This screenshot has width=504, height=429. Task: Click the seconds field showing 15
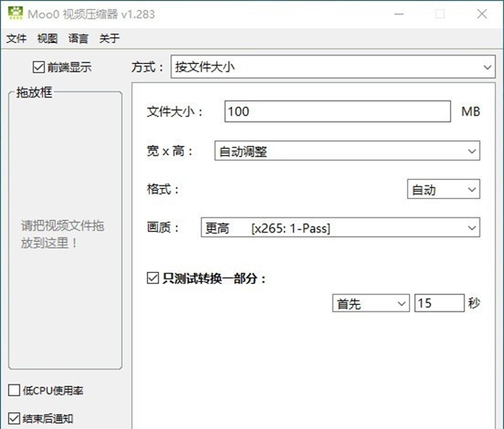click(x=439, y=303)
